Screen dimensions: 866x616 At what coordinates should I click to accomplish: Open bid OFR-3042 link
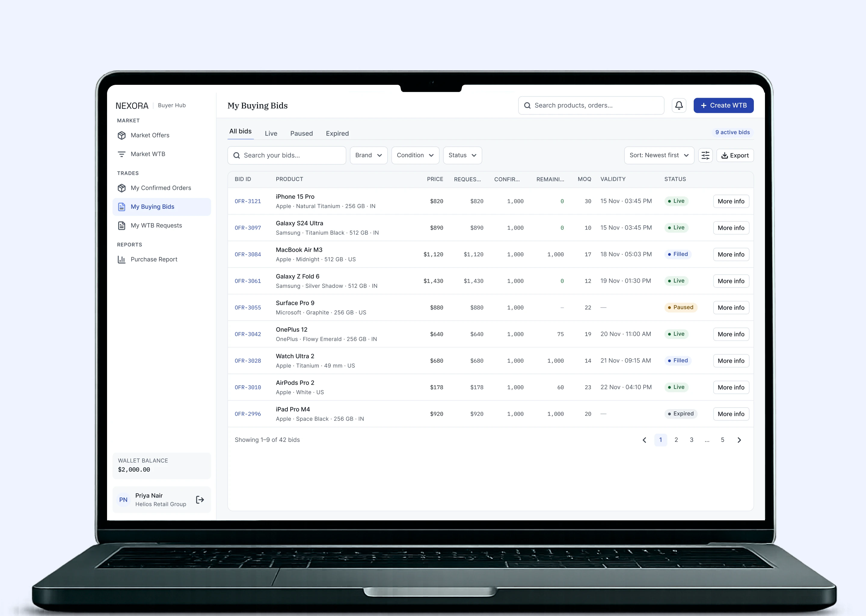coord(247,334)
